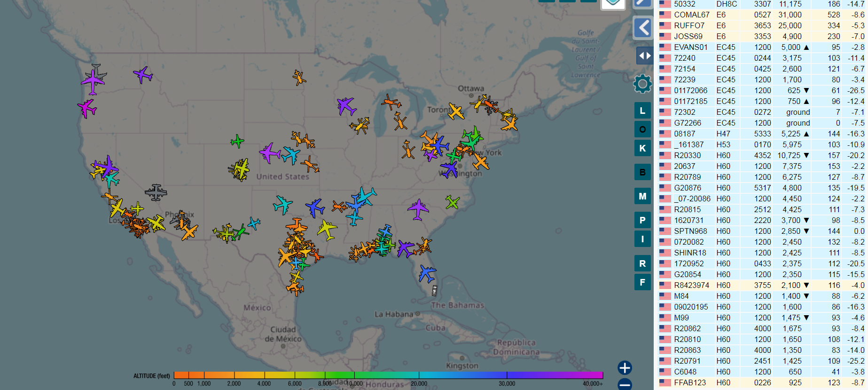Select the SPTN968 row
This screenshot has height=390, width=868.
click(x=761, y=231)
